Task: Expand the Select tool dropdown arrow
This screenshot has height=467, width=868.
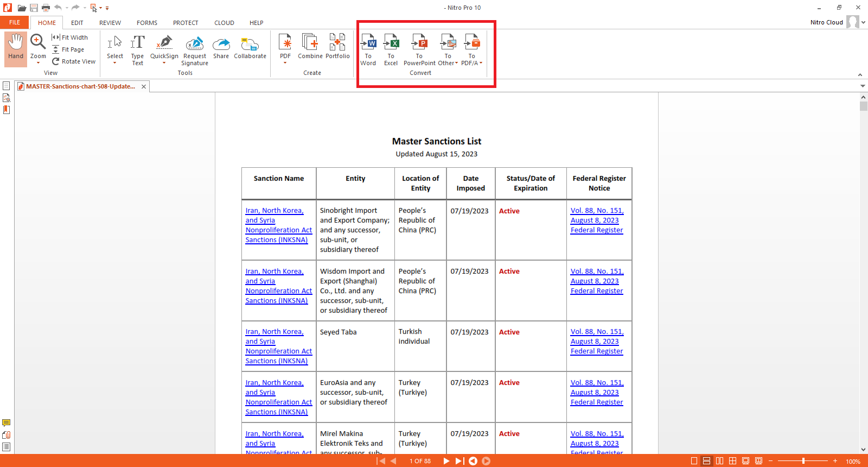Action: pos(115,63)
